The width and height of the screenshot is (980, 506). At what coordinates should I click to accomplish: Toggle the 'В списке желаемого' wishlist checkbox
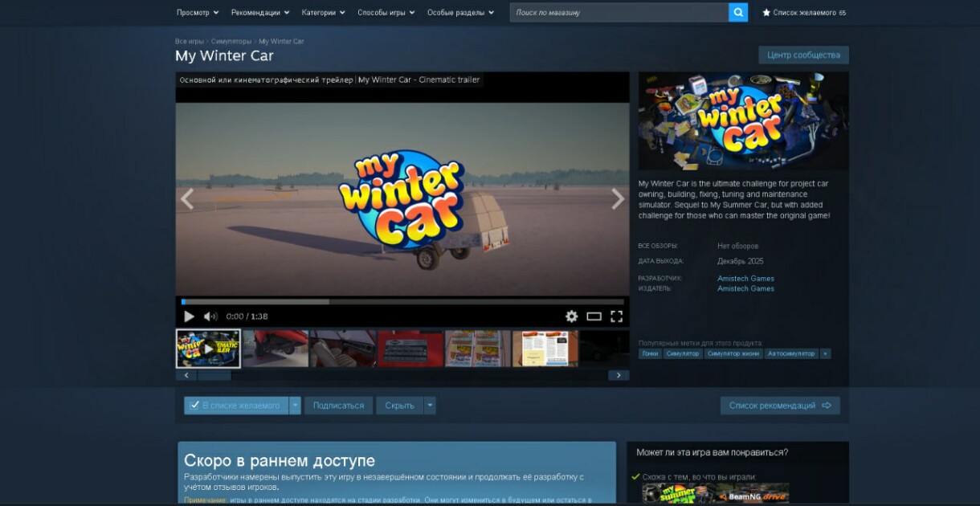coord(194,405)
